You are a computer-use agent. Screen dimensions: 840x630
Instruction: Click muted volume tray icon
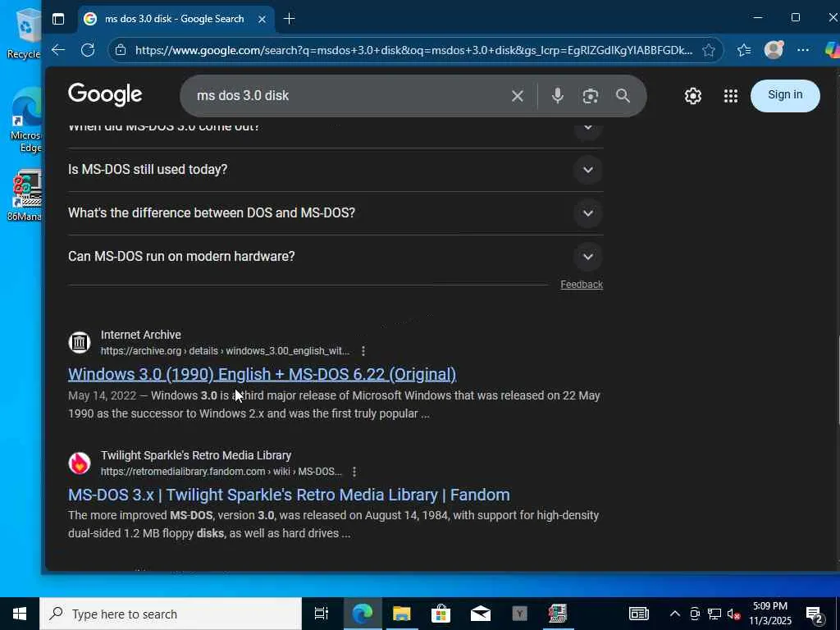coord(733,614)
